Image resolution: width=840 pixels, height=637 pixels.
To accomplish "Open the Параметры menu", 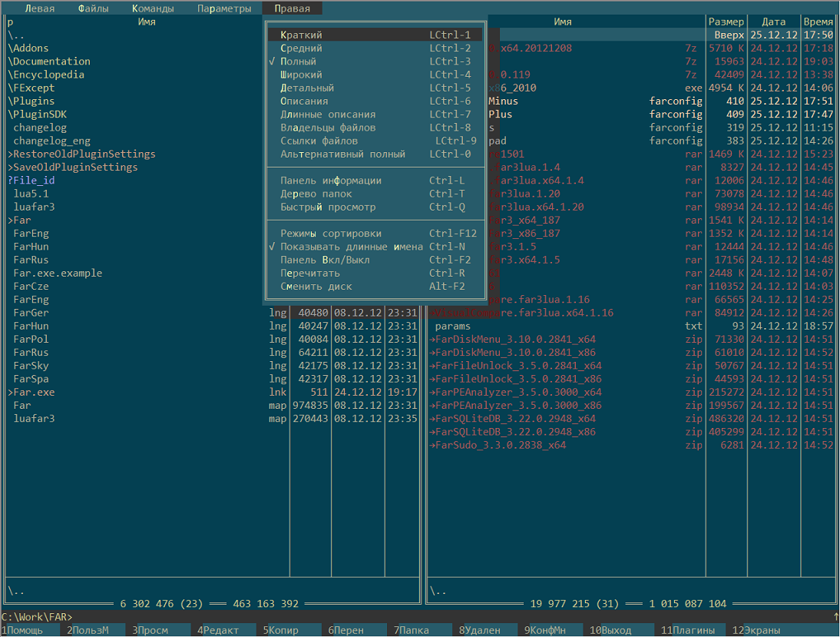I will click(x=224, y=9).
